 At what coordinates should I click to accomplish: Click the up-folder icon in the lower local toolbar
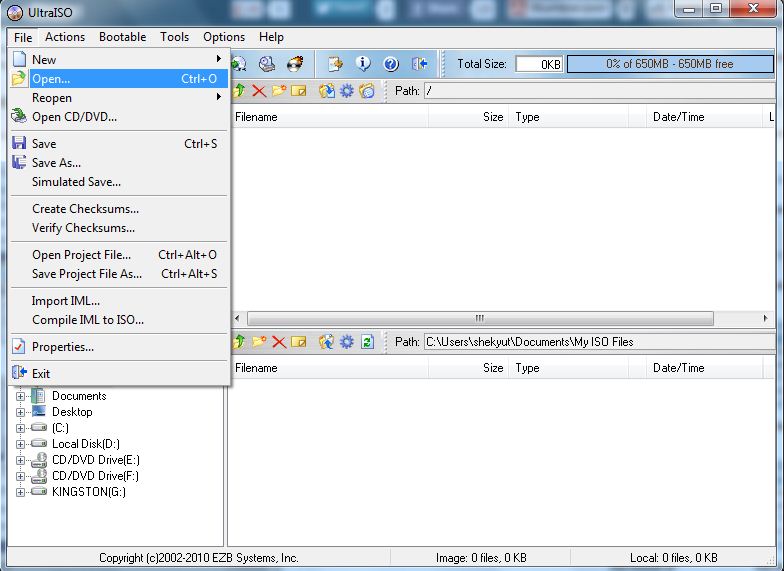239,342
